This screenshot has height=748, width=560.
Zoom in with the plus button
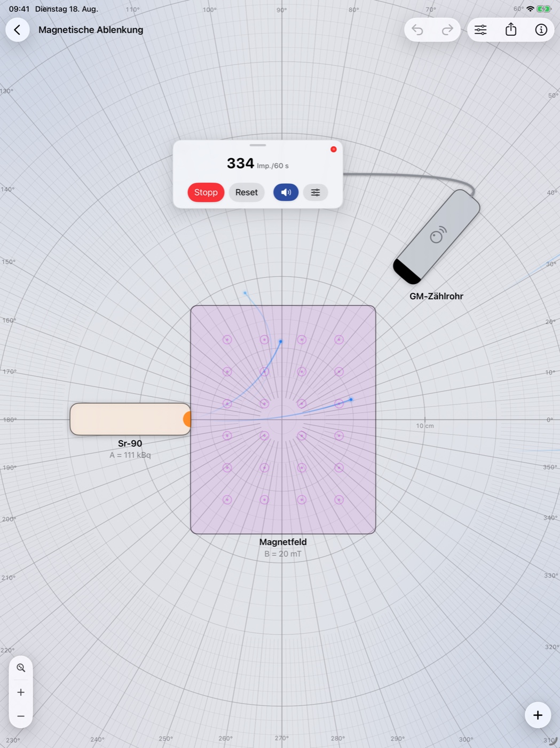(x=21, y=692)
